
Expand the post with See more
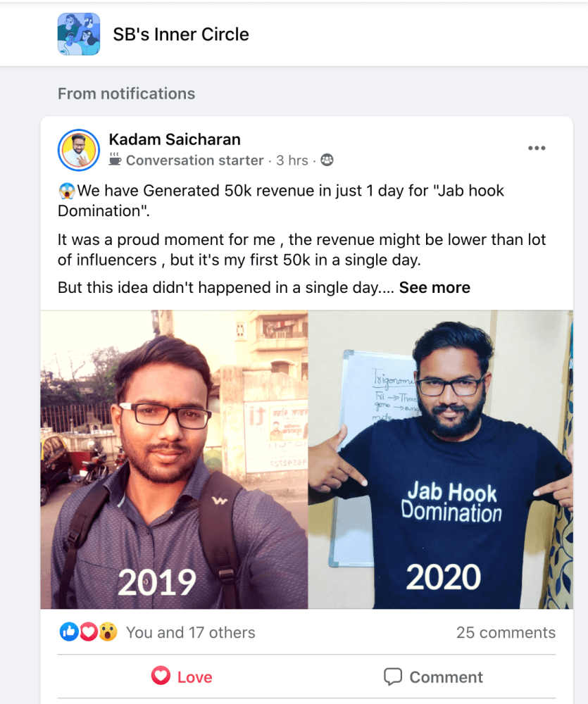(x=434, y=287)
